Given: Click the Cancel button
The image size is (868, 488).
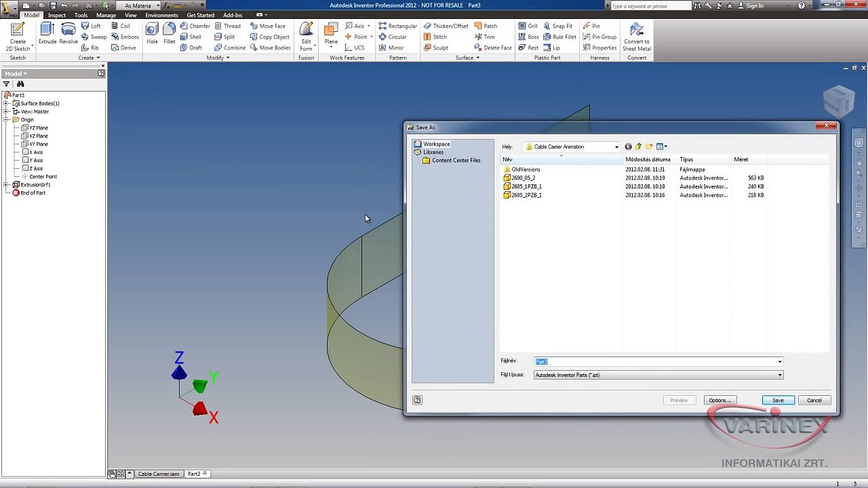Looking at the screenshot, I should pos(814,400).
